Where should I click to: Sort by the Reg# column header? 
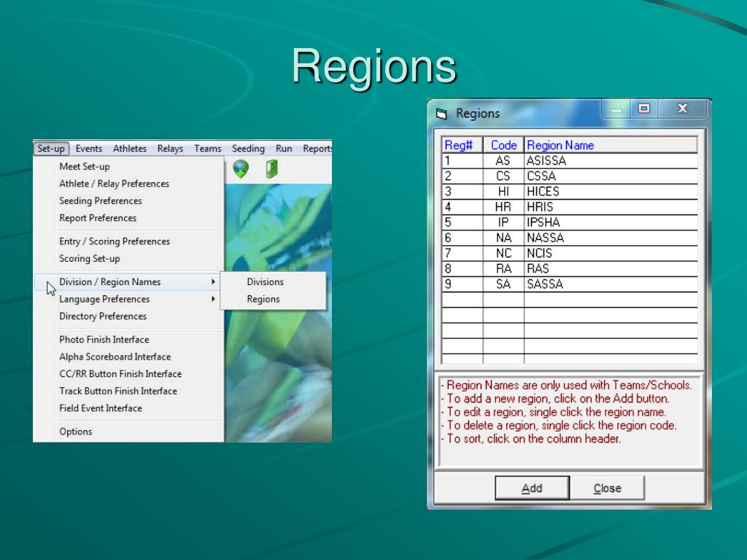click(x=462, y=145)
